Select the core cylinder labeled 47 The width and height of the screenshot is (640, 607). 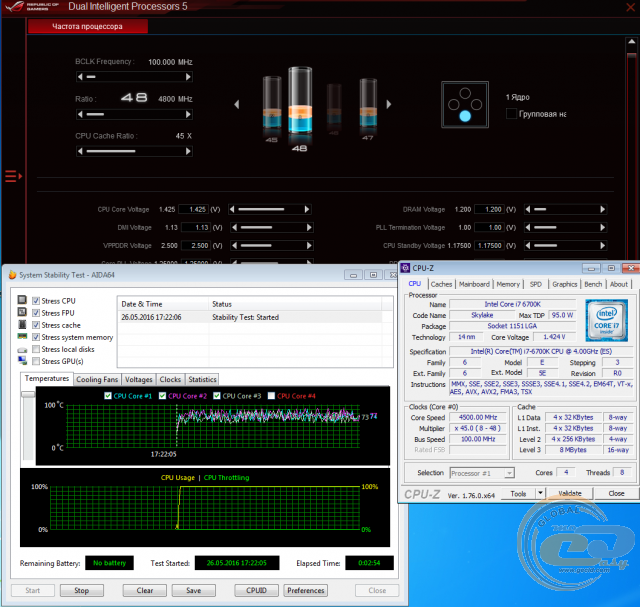pos(368,107)
